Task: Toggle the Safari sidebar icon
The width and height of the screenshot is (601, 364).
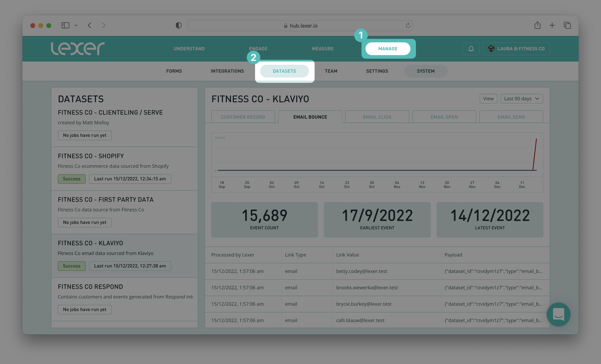Action: (x=65, y=25)
